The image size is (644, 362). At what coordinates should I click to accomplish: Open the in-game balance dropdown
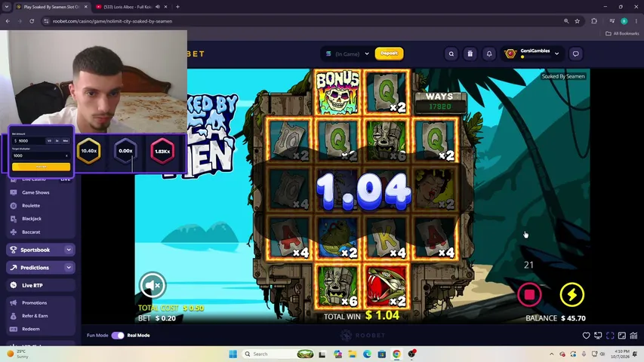pyautogui.click(x=347, y=54)
